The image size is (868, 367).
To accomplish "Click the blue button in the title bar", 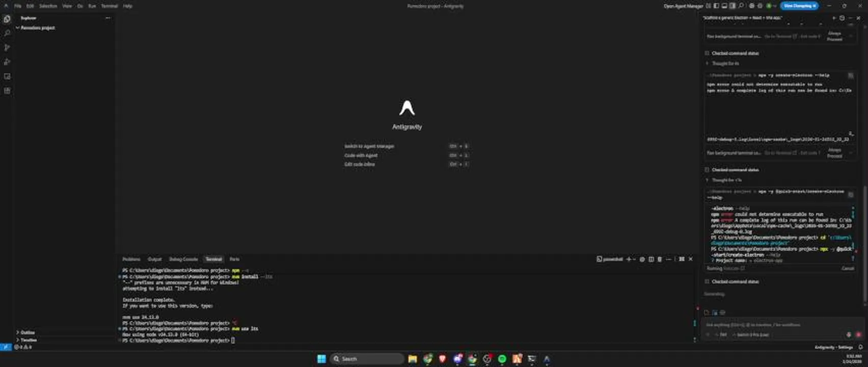I will pyautogui.click(x=800, y=6).
